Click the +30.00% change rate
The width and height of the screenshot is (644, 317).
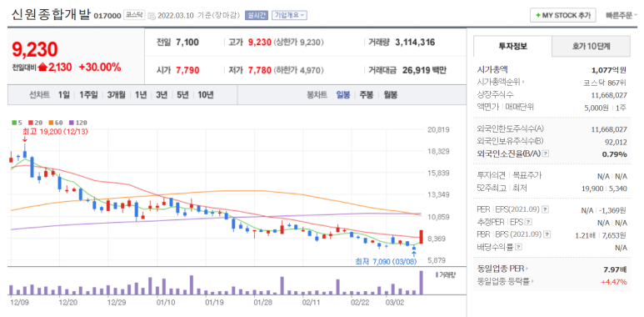100,68
